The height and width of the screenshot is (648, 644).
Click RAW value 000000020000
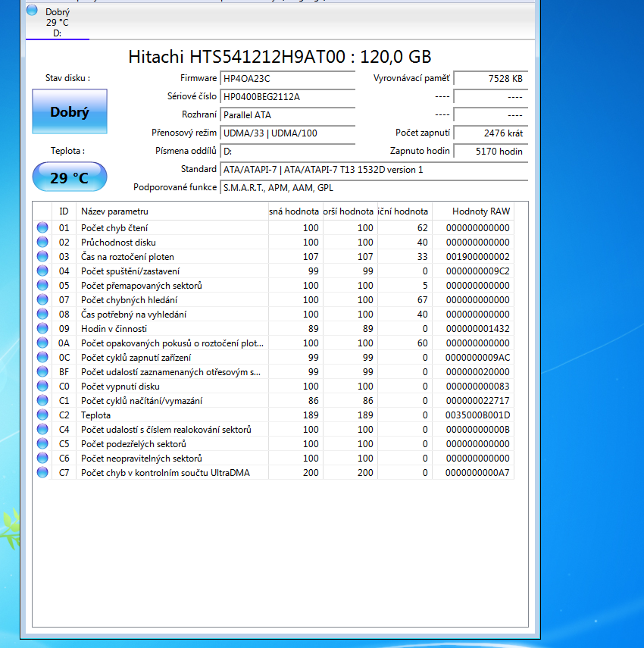477,372
